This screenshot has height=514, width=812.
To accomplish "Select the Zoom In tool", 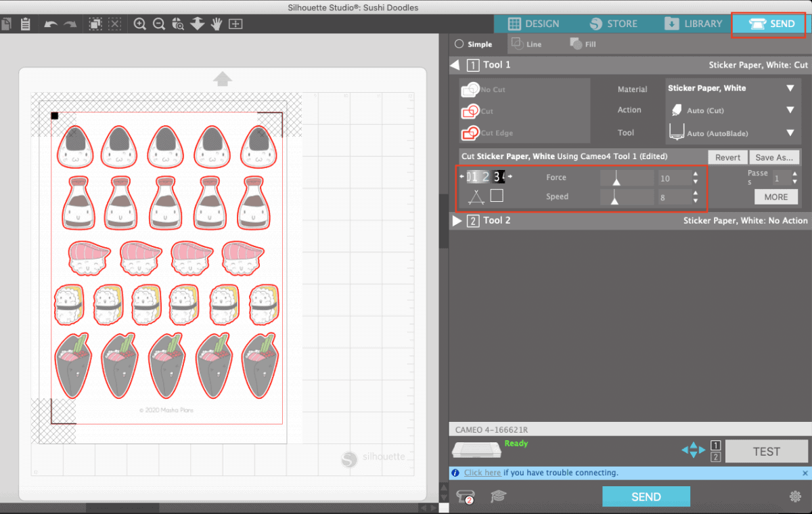I will (139, 24).
